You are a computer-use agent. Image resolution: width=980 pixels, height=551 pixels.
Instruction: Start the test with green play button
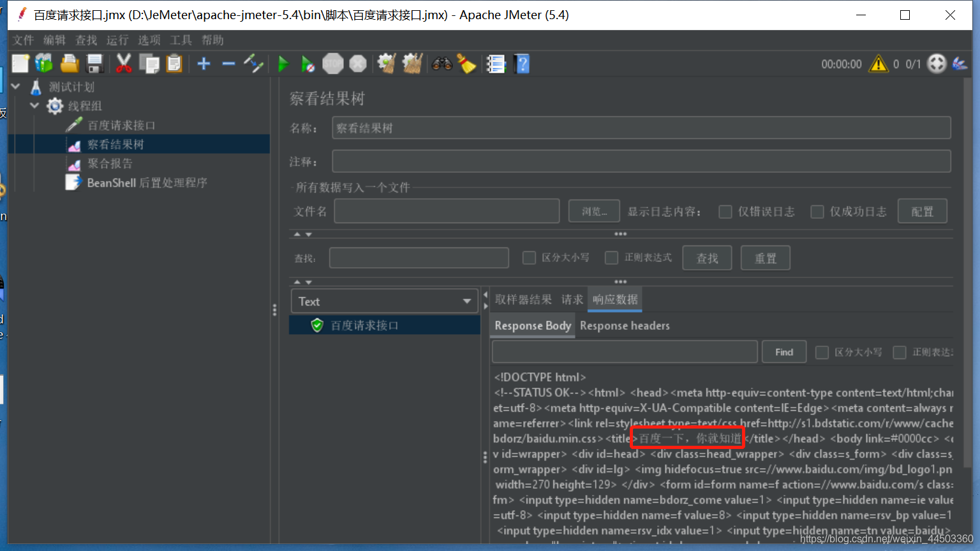(x=283, y=64)
